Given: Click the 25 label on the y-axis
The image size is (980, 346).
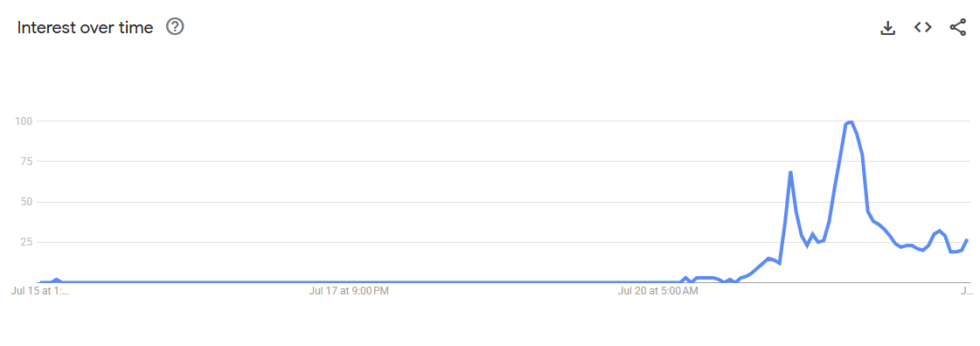Looking at the screenshot, I should (x=25, y=242).
